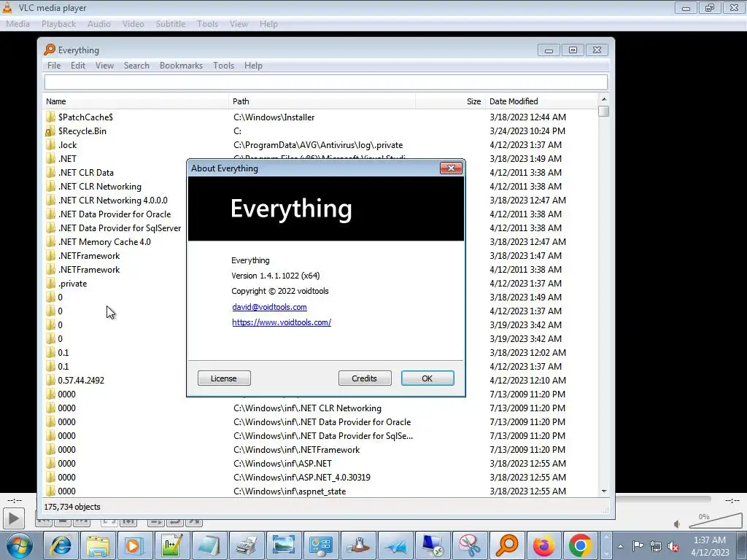Click the VLC mute speaker icon
This screenshot has width=747, height=560.
[678, 524]
